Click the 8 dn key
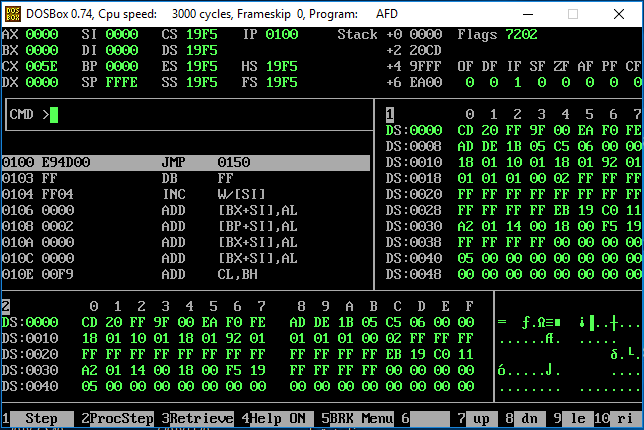Screen dimensions: 644x430 tap(522, 418)
